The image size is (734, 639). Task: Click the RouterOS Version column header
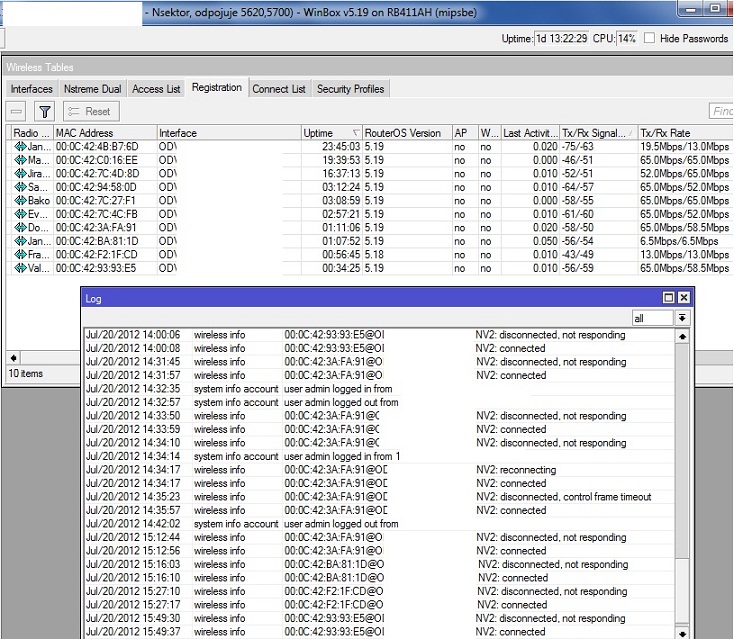pyautogui.click(x=407, y=133)
